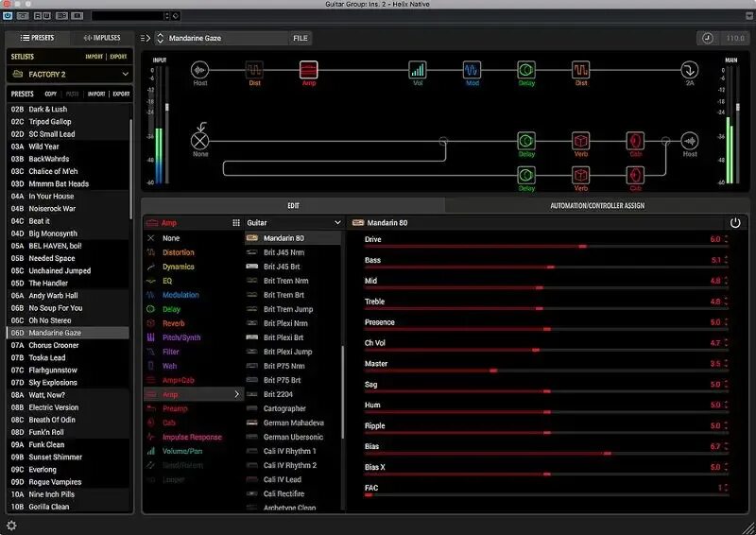Screen dimensions: 756x535
Task: Click the Drive slider track
Action: tap(547, 247)
